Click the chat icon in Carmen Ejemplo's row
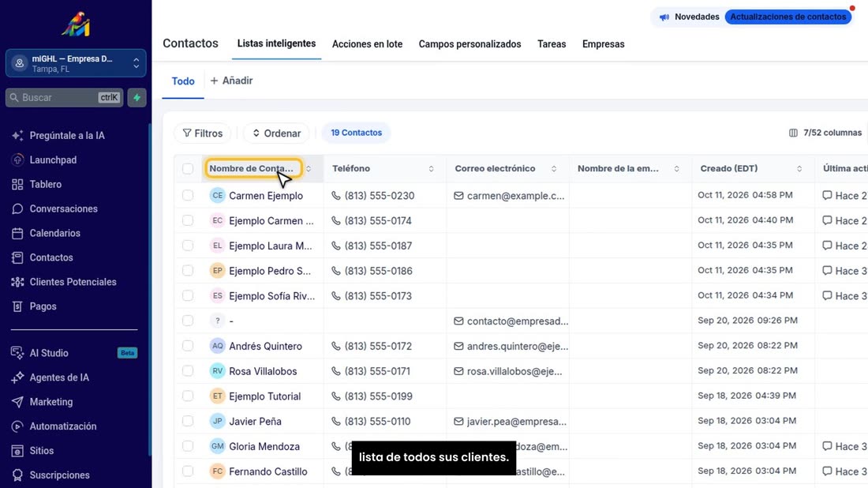Image resolution: width=868 pixels, height=488 pixels. pos(827,195)
